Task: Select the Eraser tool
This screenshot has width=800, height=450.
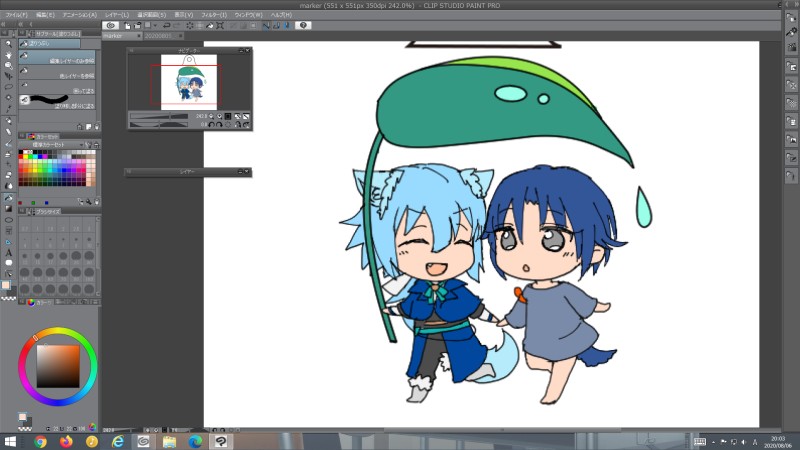Action: 8,176
